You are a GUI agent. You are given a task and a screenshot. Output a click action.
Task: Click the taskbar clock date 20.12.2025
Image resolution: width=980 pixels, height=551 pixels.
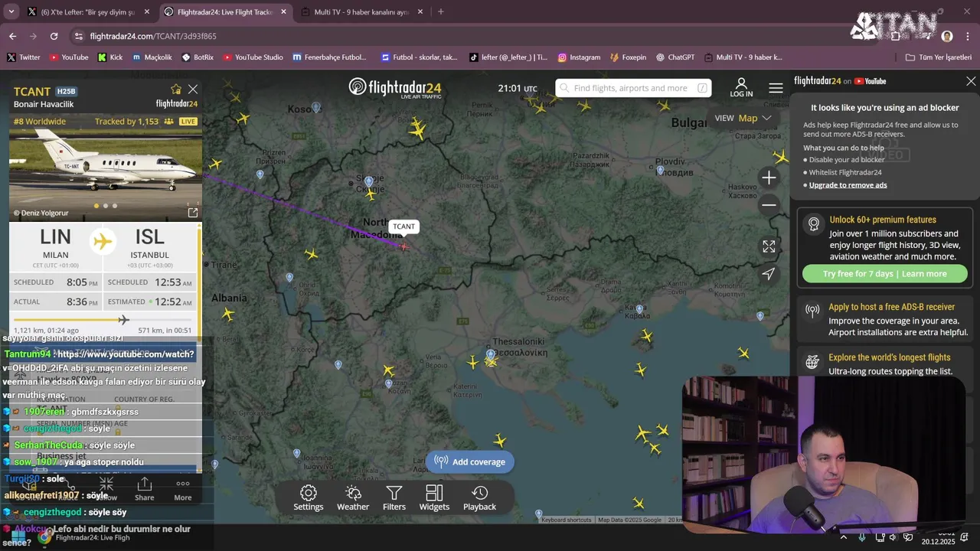[x=938, y=540]
